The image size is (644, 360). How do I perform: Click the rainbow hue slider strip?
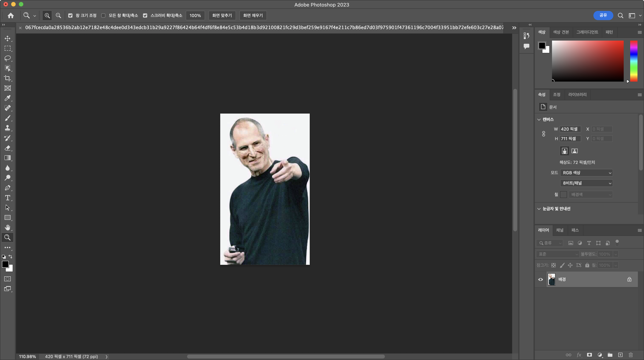tap(633, 61)
